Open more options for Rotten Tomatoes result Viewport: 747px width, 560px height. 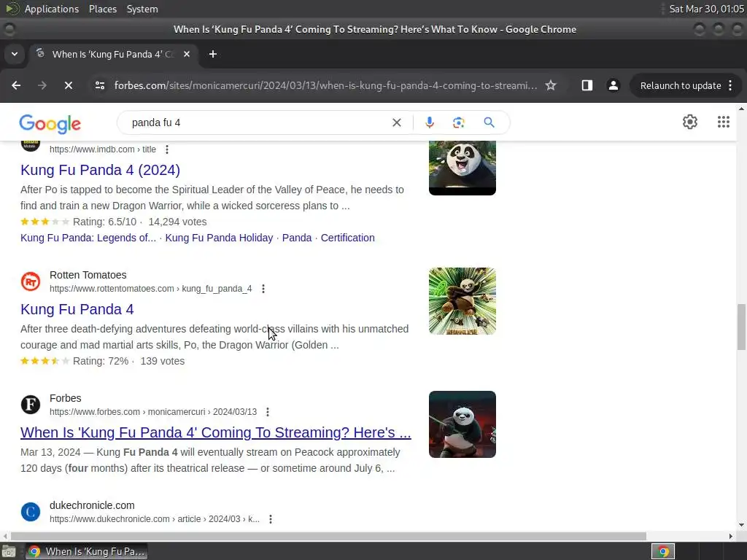[x=263, y=289]
